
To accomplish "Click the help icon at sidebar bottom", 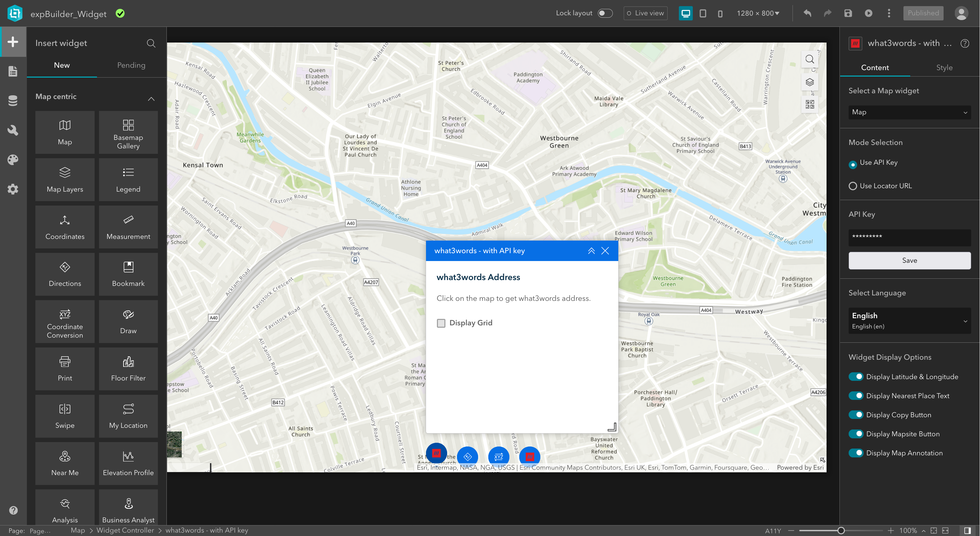I will tap(13, 510).
